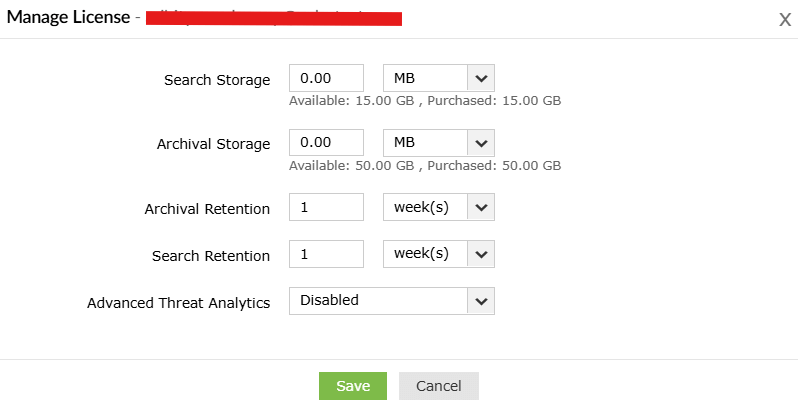Click the Search Retention value field

click(326, 254)
